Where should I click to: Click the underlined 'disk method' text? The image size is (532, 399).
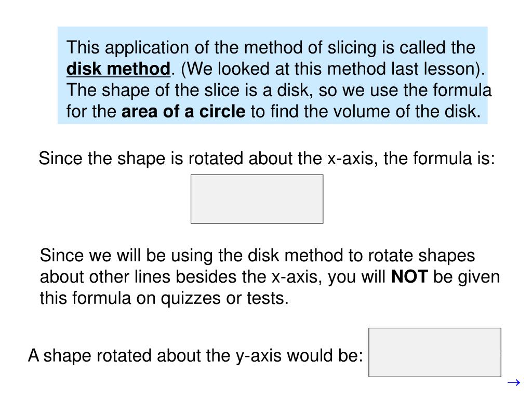(118, 69)
